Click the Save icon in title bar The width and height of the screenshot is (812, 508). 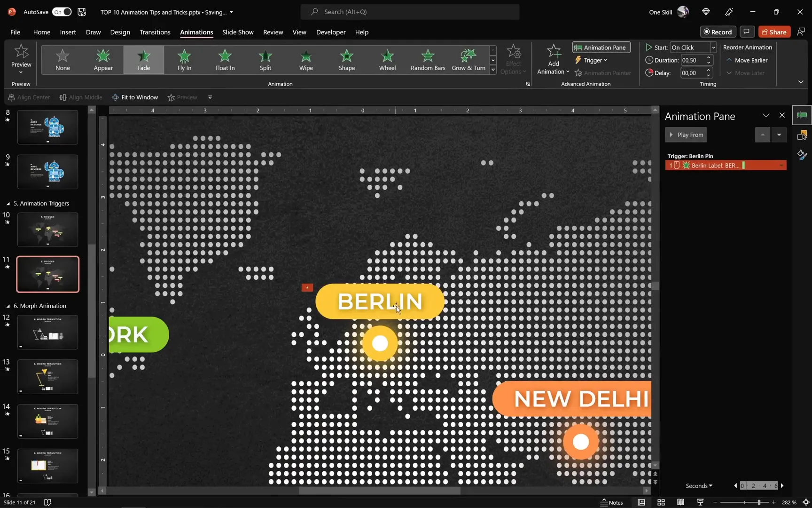pyautogui.click(x=82, y=12)
